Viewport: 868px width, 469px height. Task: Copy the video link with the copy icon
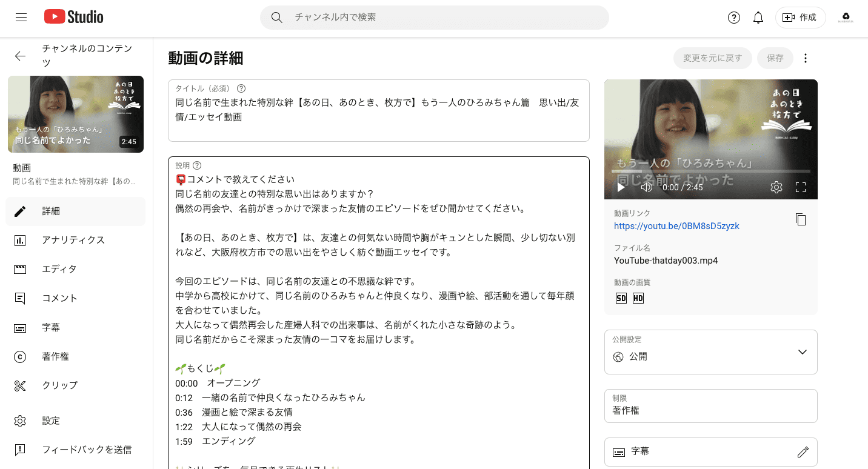click(801, 219)
